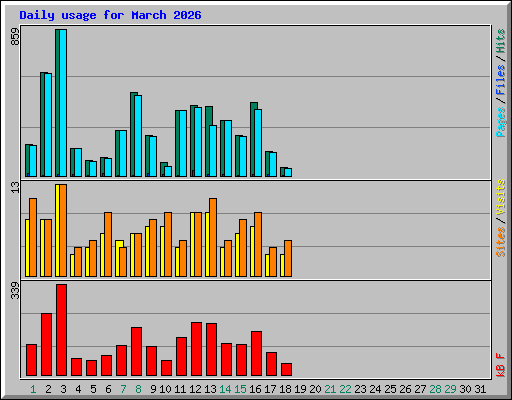Click day label 18 on the axis
The width and height of the screenshot is (512, 400).
(x=285, y=389)
